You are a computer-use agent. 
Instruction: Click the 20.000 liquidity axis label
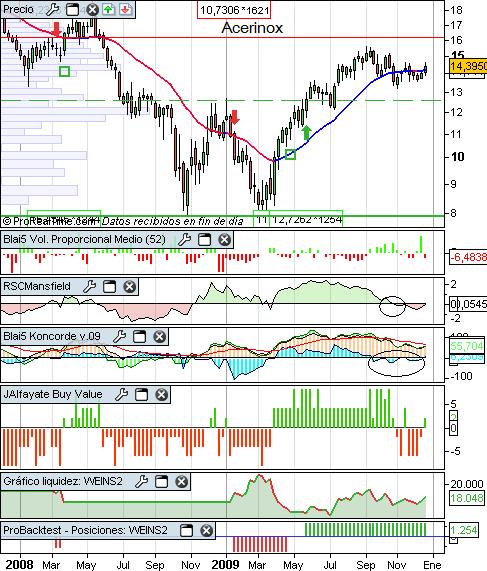(467, 484)
